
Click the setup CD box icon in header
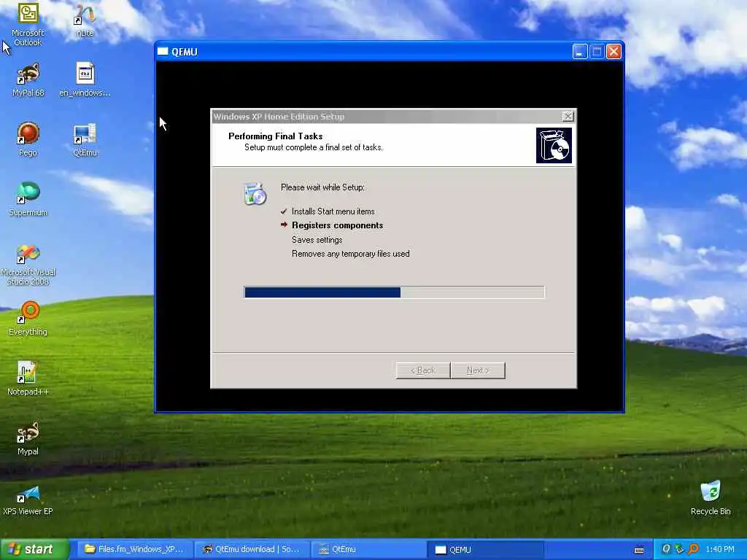point(554,145)
